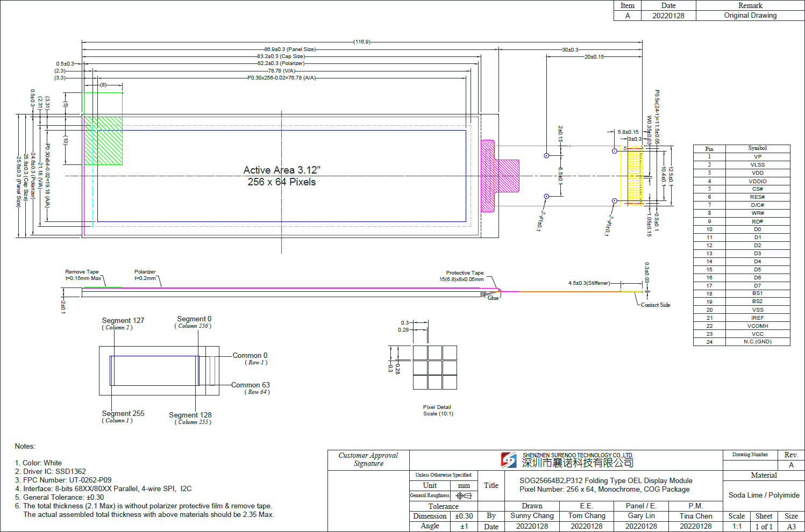805x532 pixels.
Task: Click the Customer Approval Signature box
Action: 368,459
